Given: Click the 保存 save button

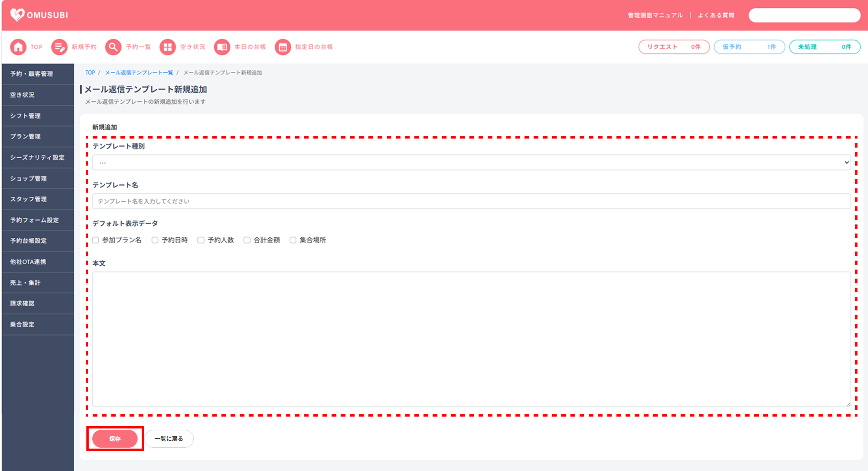Looking at the screenshot, I should (115, 439).
